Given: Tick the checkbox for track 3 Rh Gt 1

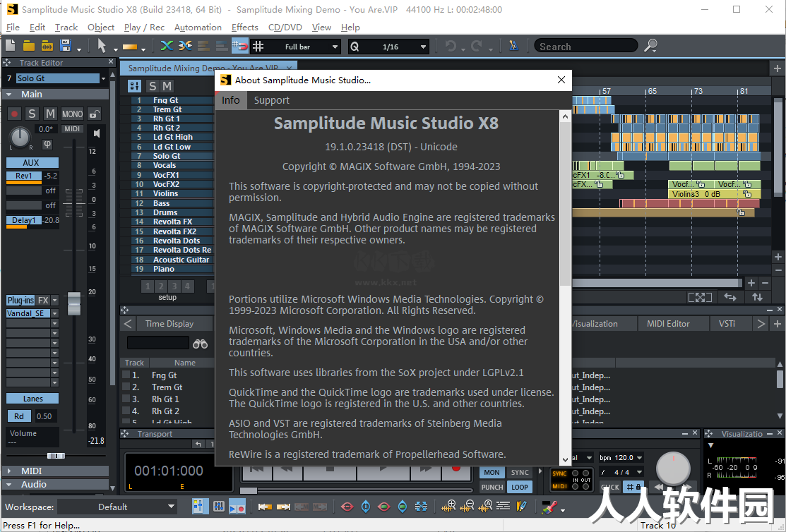Looking at the screenshot, I should 126,398.
